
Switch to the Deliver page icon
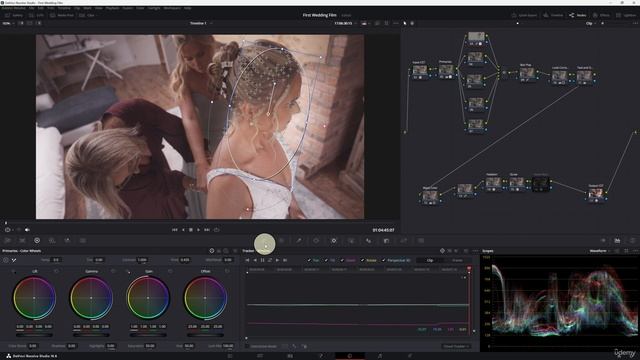[410, 356]
